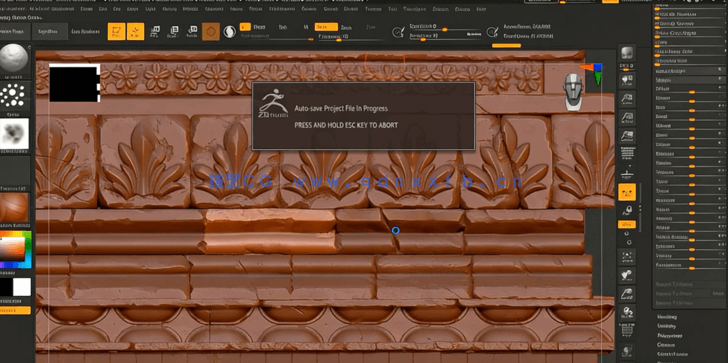Click the Focal Shift brush icon

(x=398, y=32)
